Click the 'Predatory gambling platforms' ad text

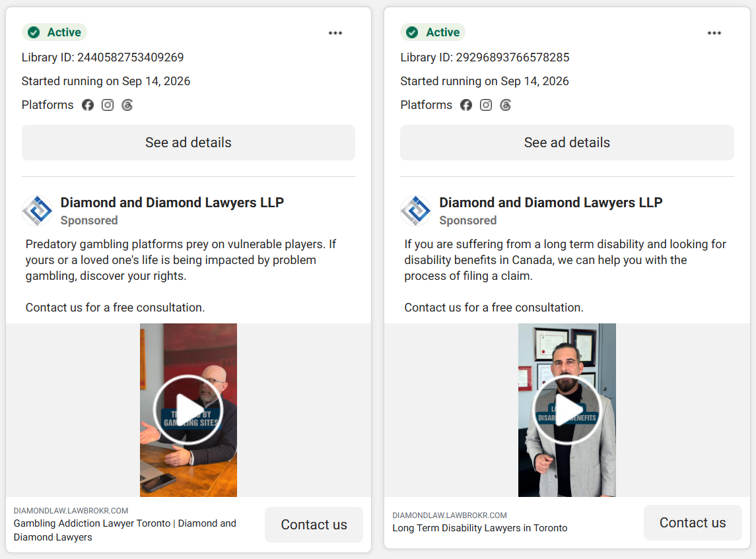(x=181, y=260)
